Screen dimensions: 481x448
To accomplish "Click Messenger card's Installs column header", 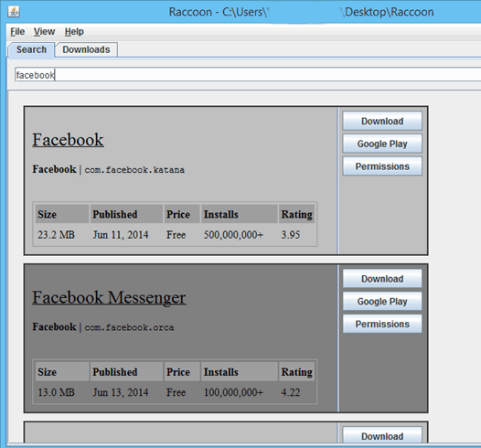I will [240, 372].
